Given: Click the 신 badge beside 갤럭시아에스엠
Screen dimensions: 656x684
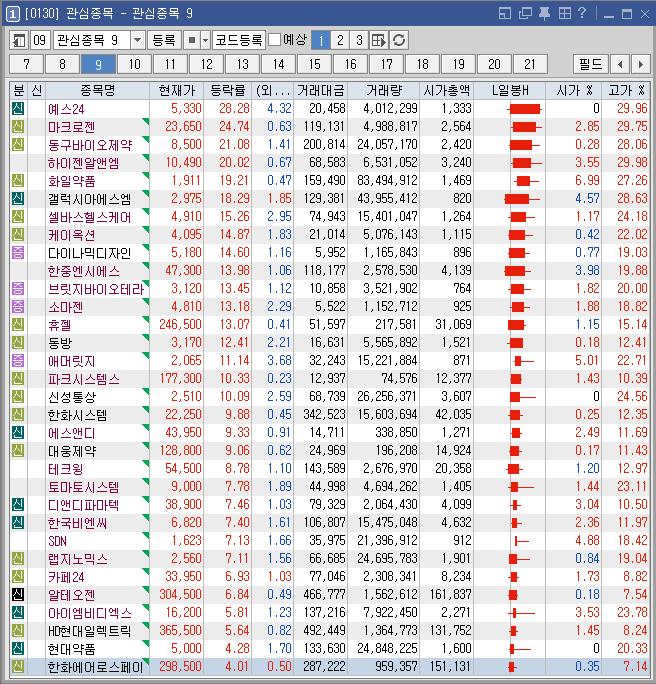Looking at the screenshot, I should (x=18, y=198).
